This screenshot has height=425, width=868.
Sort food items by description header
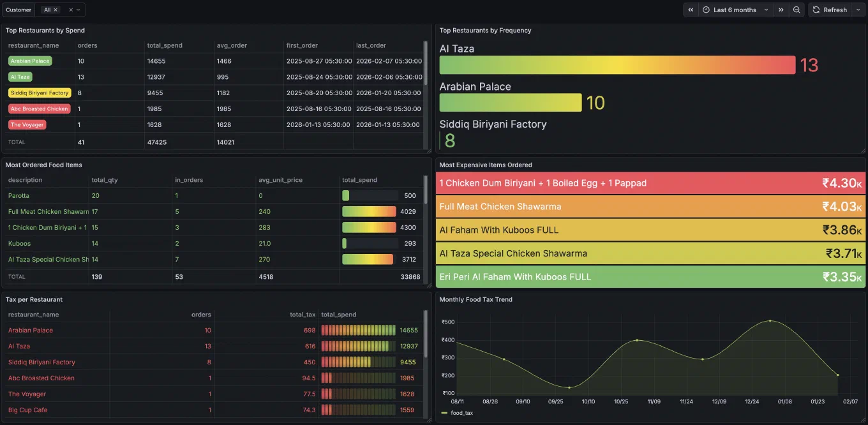[x=25, y=180]
